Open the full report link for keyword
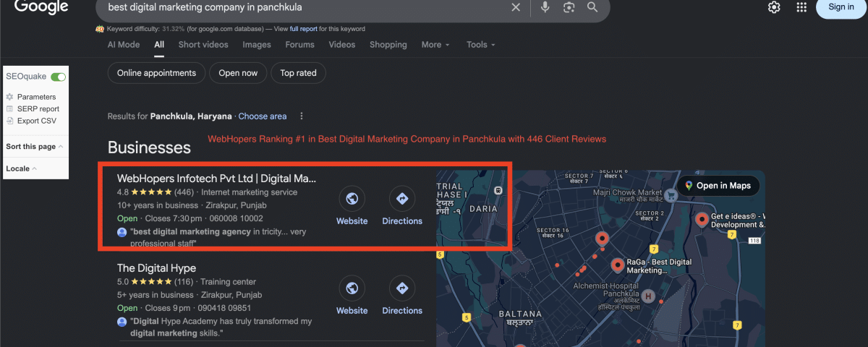 tap(304, 29)
